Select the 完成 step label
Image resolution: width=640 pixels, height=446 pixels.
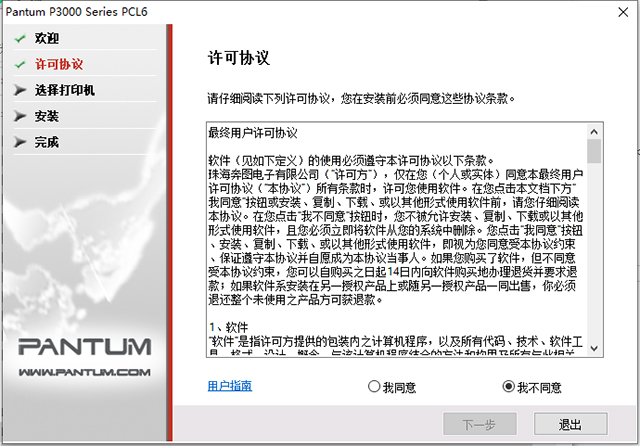click(47, 142)
